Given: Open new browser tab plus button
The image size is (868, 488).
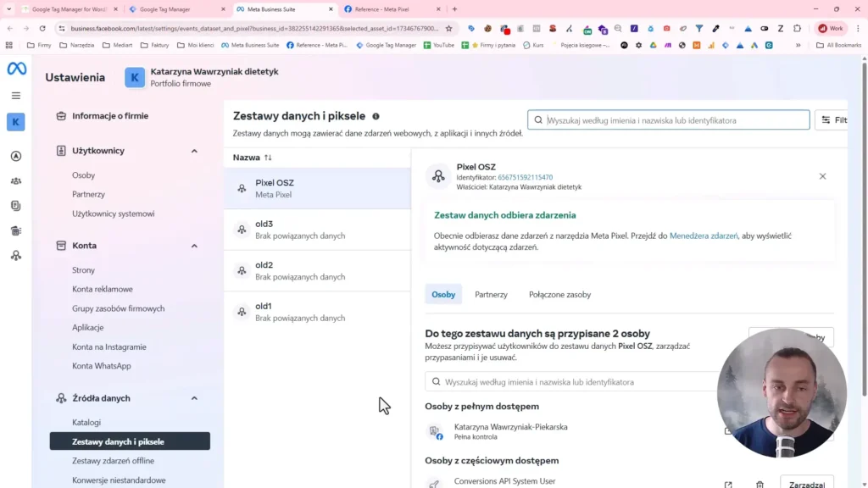Looking at the screenshot, I should 454,8.
